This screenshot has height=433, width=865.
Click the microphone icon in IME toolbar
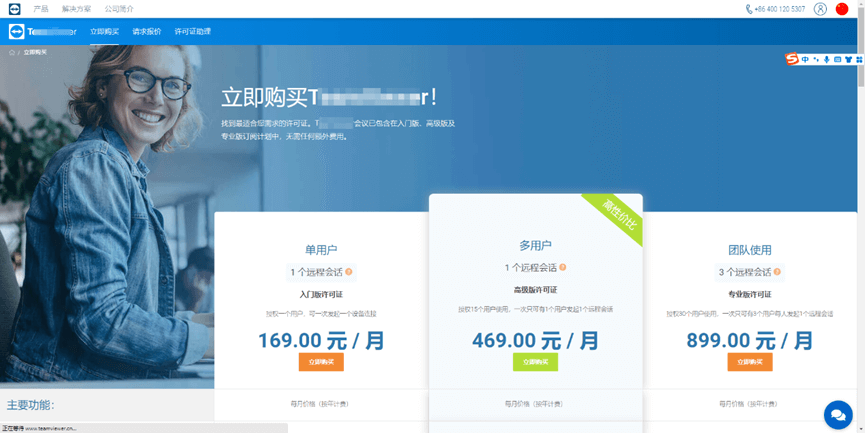click(x=826, y=59)
